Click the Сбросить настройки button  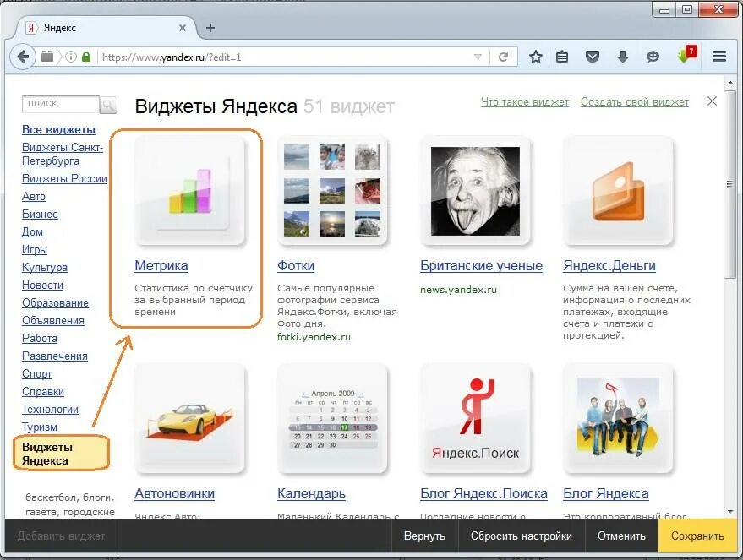(522, 536)
